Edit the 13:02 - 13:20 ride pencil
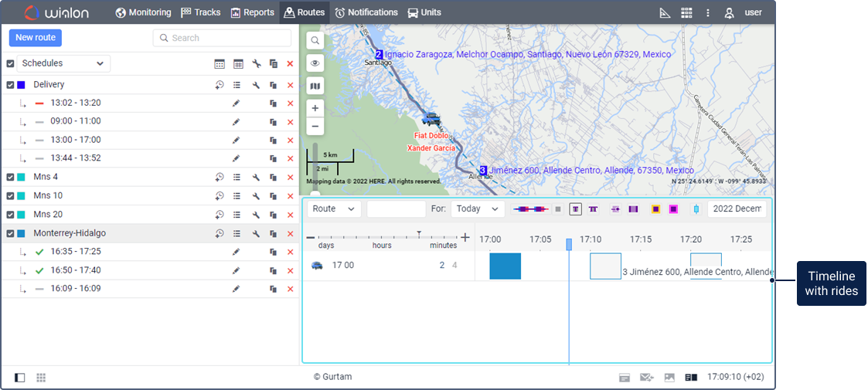Image resolution: width=868 pixels, height=390 pixels. coord(236,103)
